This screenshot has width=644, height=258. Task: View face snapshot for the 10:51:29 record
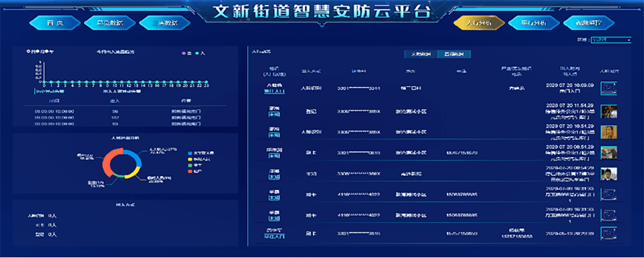coord(609,132)
